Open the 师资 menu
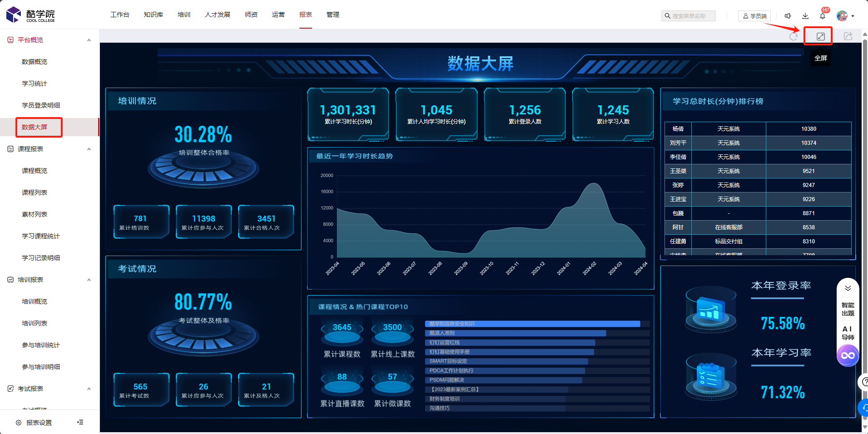868x434 pixels. tap(251, 15)
